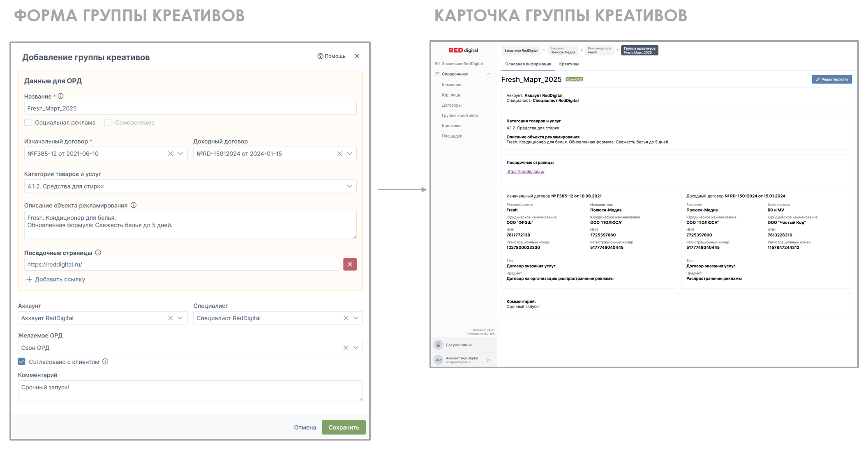Click the Рекламодатель Fresh breadcrumb
Viewport: 868px width, 450px height.
(600, 51)
